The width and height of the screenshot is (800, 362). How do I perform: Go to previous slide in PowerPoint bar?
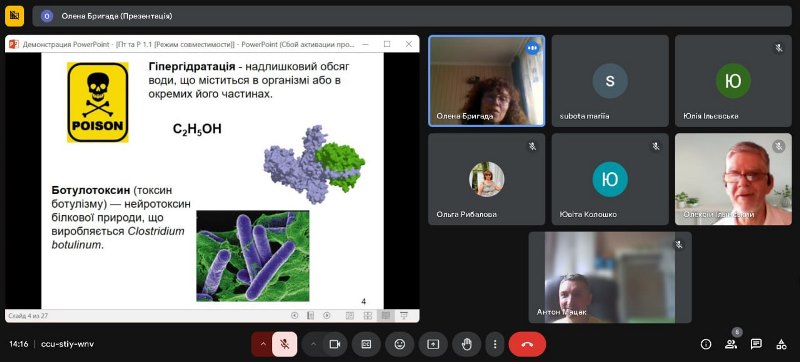[294, 316]
